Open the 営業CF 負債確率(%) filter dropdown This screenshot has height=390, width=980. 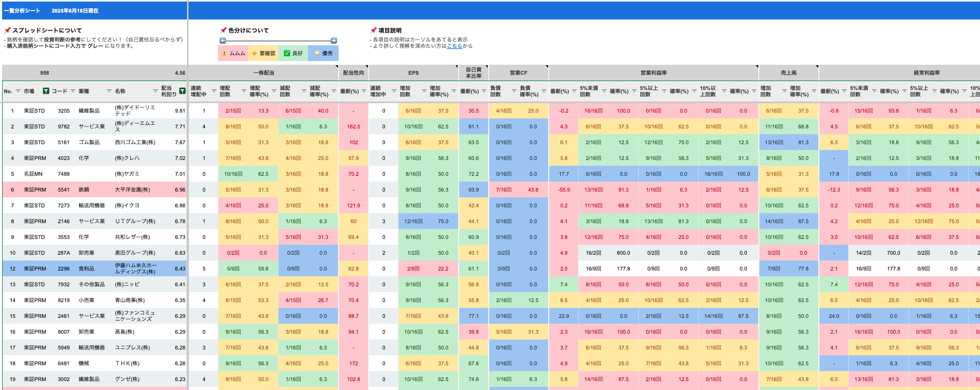click(x=544, y=91)
